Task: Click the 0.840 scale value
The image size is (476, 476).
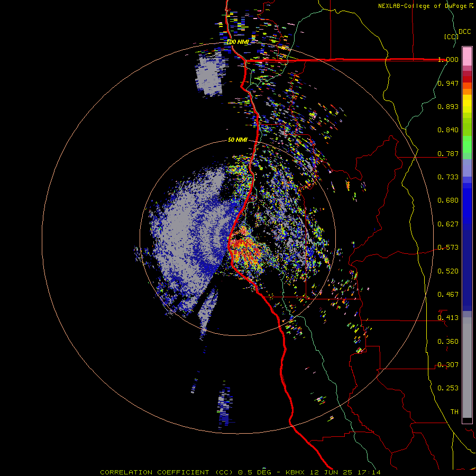Action: coord(448,130)
